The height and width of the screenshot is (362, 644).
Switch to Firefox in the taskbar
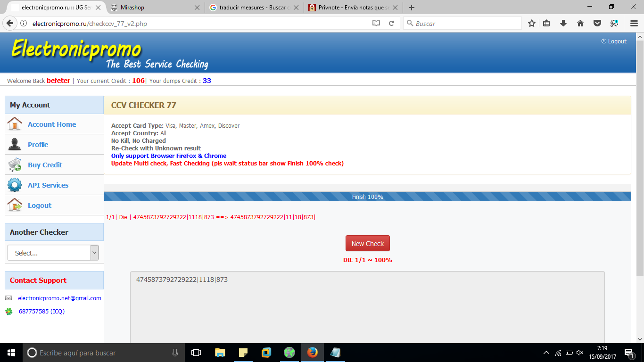pos(312,353)
